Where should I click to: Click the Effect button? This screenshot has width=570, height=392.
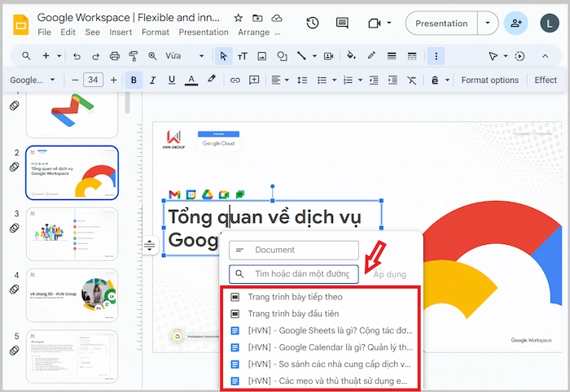546,80
